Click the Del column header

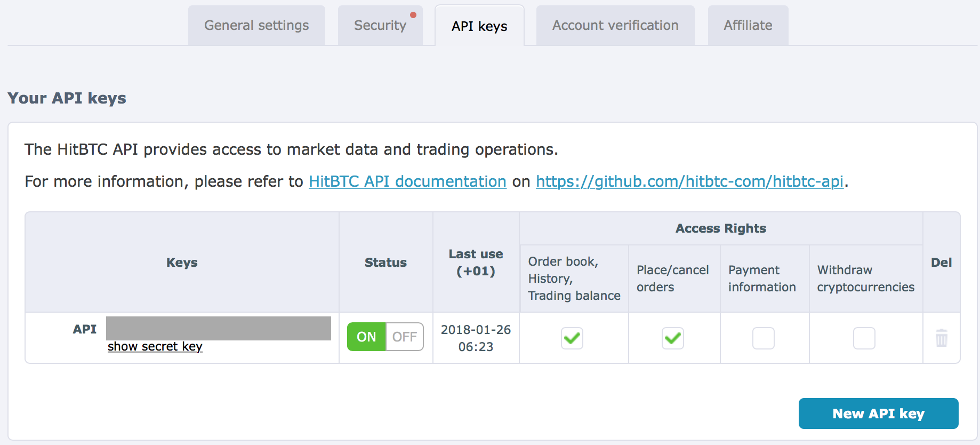pyautogui.click(x=942, y=263)
